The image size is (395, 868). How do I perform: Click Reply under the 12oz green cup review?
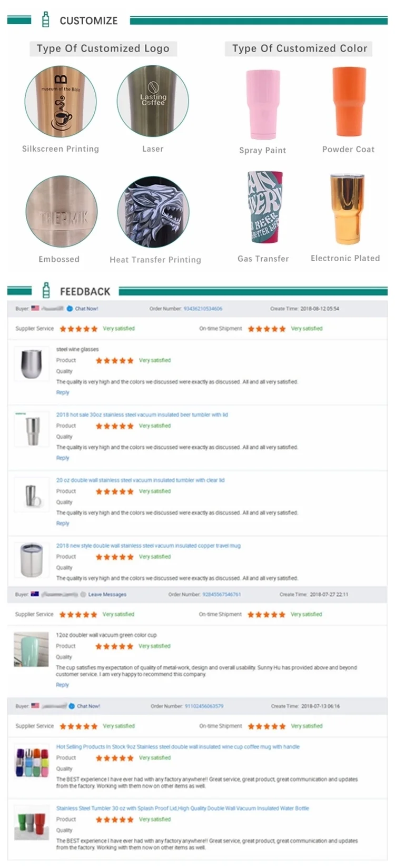coord(62,685)
